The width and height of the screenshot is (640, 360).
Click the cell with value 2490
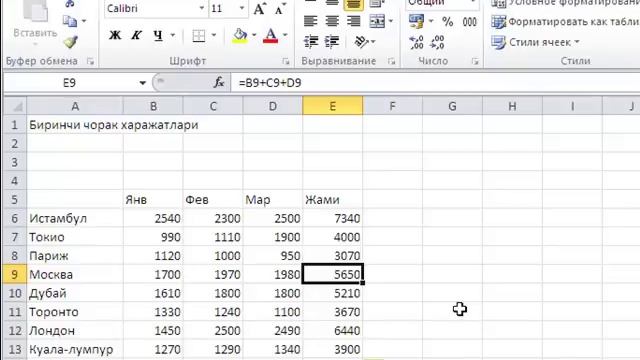[x=273, y=331]
